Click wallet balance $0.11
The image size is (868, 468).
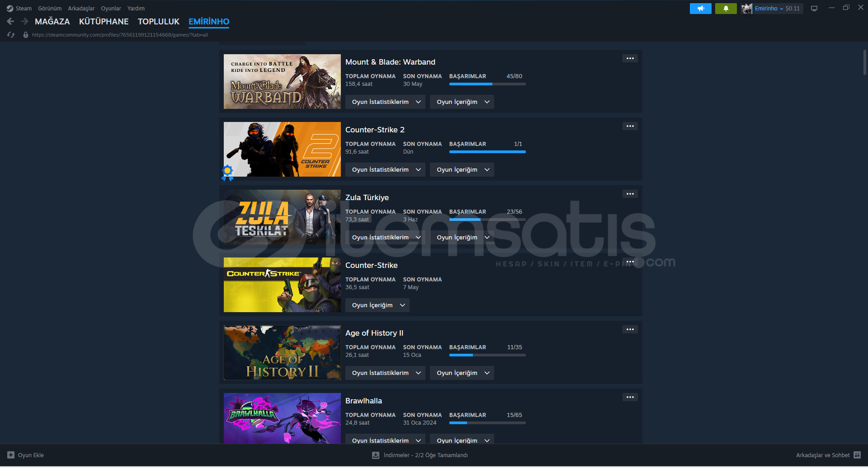click(793, 9)
